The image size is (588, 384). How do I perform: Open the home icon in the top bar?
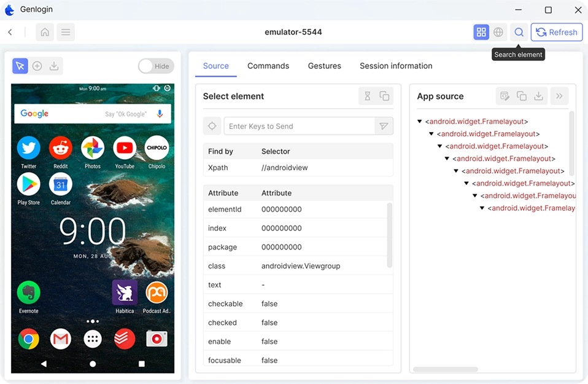pyautogui.click(x=45, y=33)
